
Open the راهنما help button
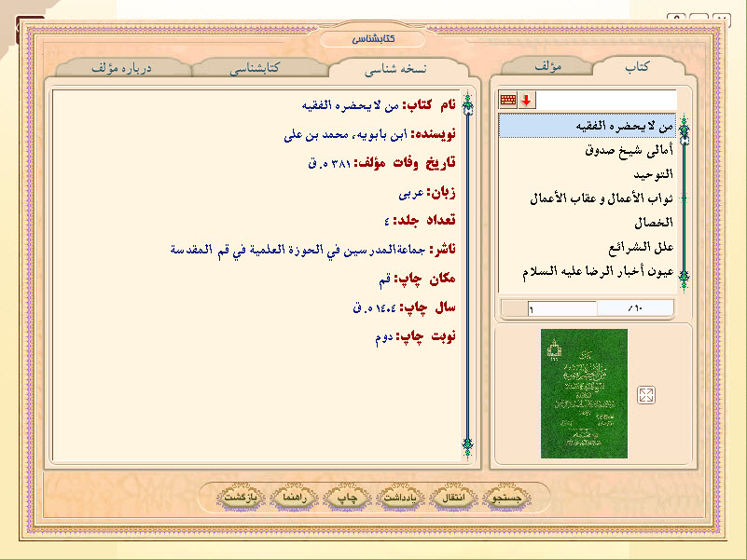coord(294,499)
